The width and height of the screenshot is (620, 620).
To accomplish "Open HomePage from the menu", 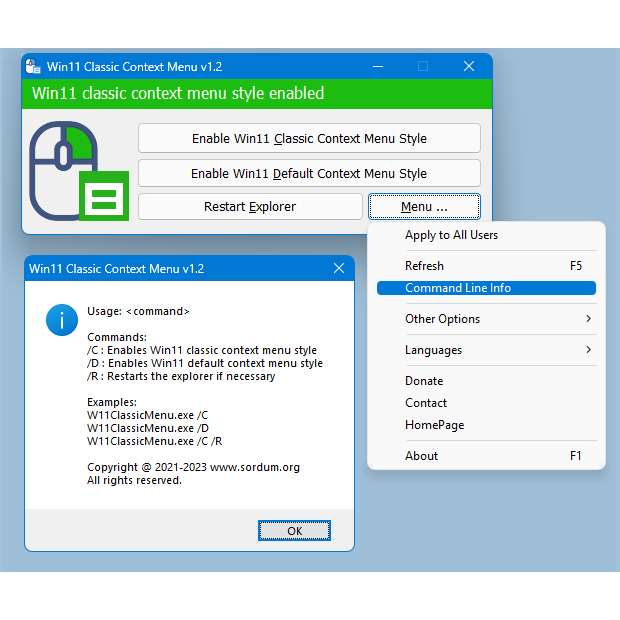I will pos(486,425).
